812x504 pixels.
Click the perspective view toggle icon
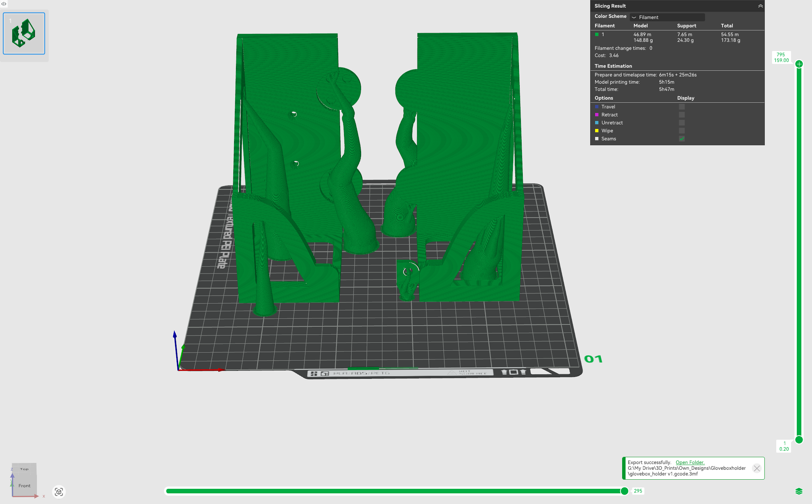click(x=59, y=492)
